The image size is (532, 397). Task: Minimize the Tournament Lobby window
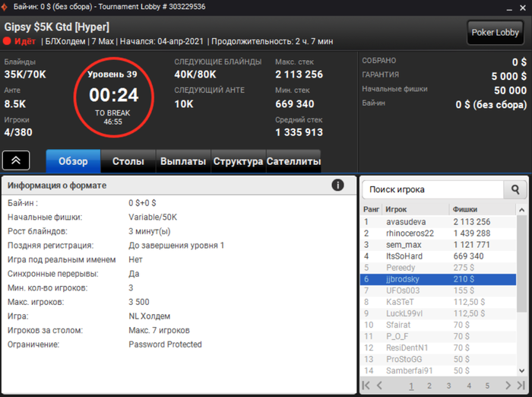pos(509,8)
